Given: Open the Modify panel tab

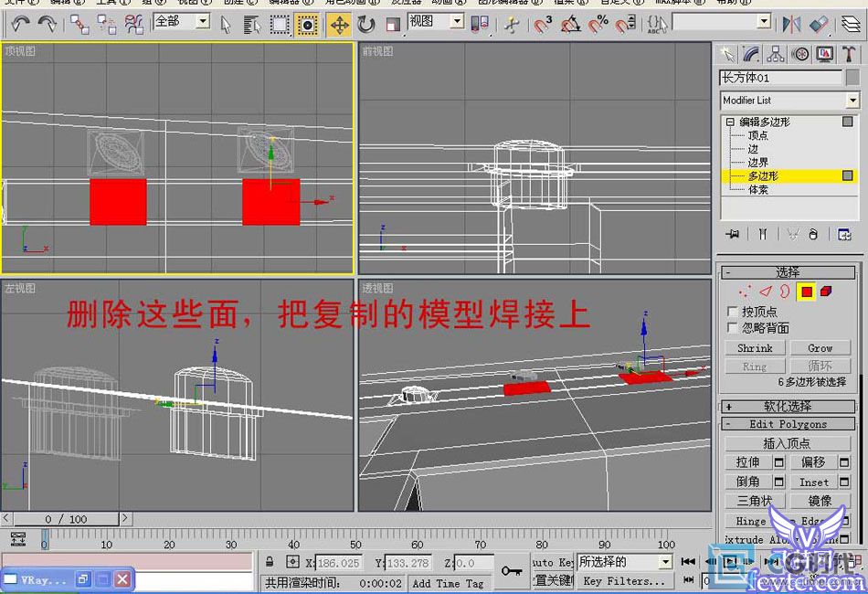Looking at the screenshot, I should 751,54.
